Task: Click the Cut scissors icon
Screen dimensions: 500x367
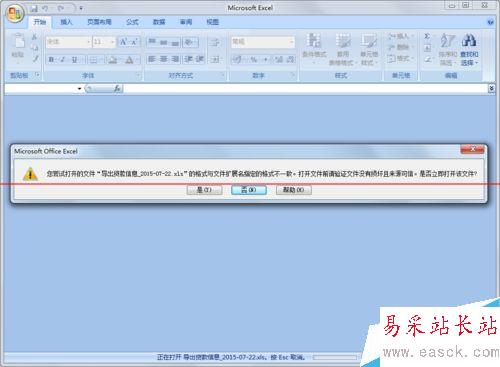Action: coord(34,37)
